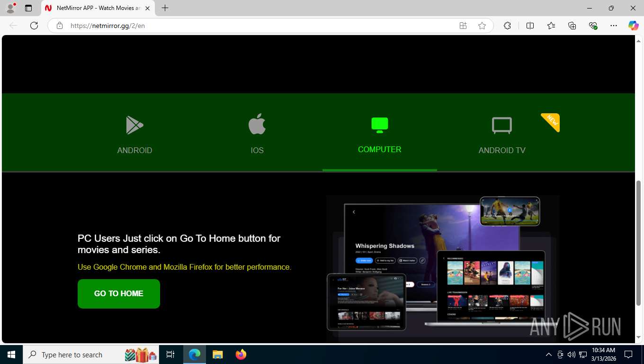Click the Chrome and Firefox performance tip
644x364 pixels.
[x=184, y=267]
